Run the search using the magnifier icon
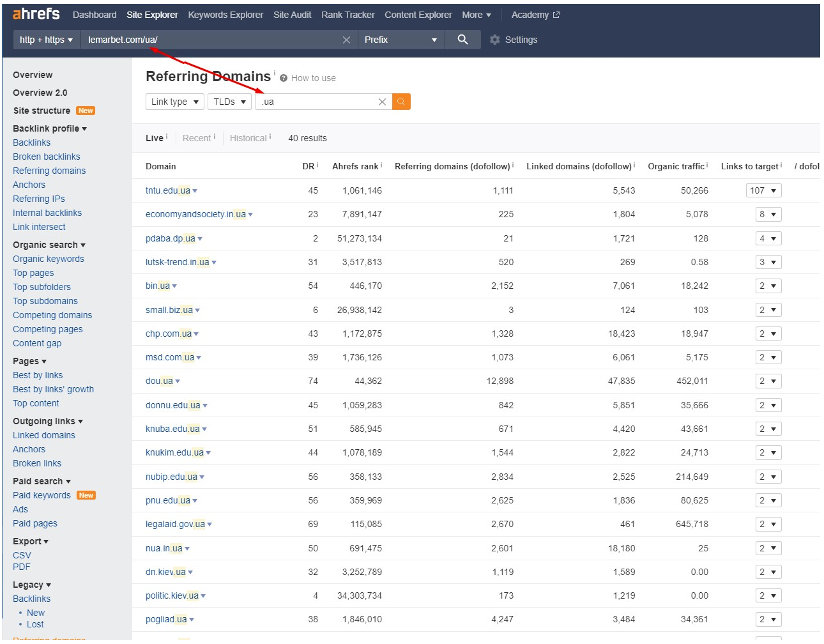 pos(462,40)
